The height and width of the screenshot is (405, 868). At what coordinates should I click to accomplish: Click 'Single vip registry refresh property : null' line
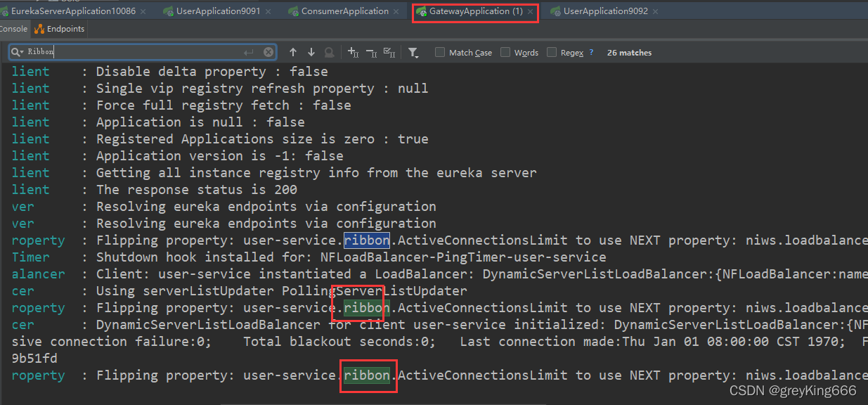coord(262,88)
